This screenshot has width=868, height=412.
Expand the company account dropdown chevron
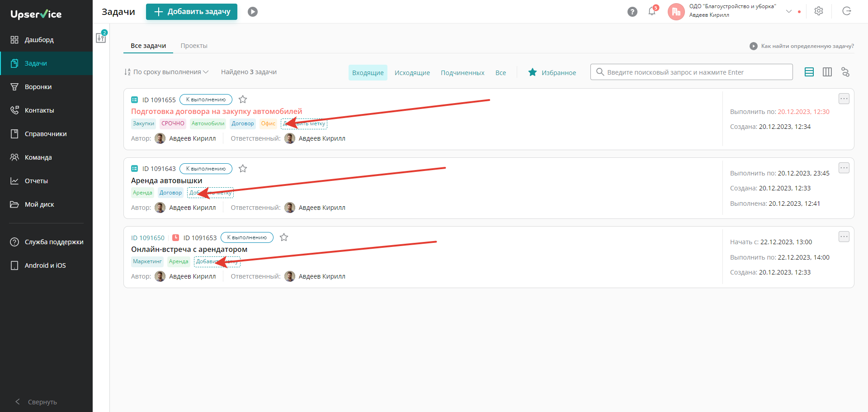(x=789, y=11)
